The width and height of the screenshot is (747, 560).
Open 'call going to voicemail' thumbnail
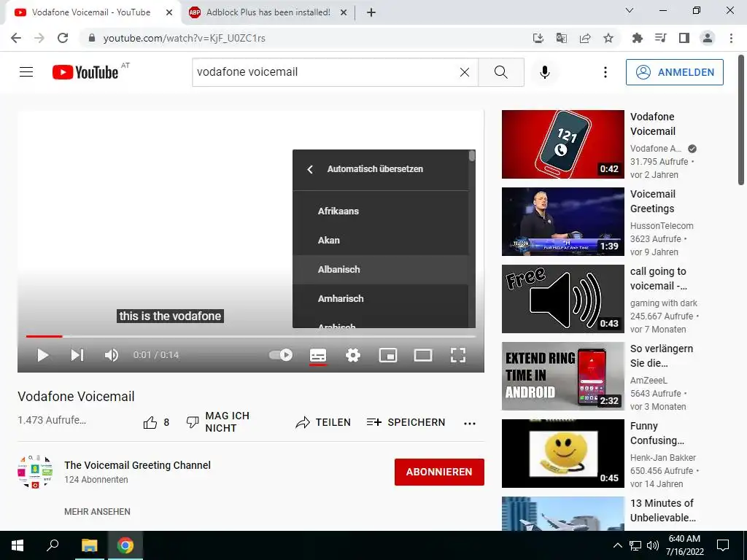(x=562, y=298)
